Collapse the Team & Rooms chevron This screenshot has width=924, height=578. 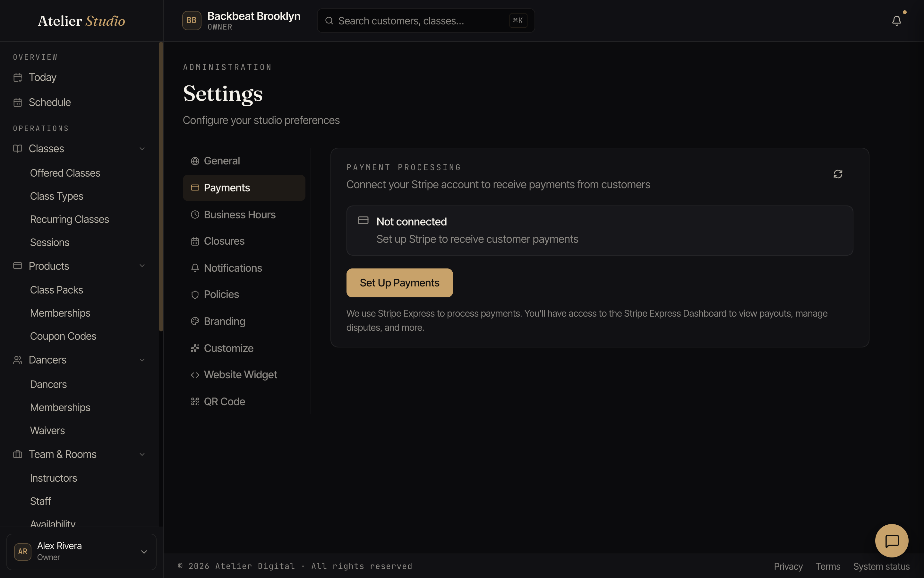142,454
